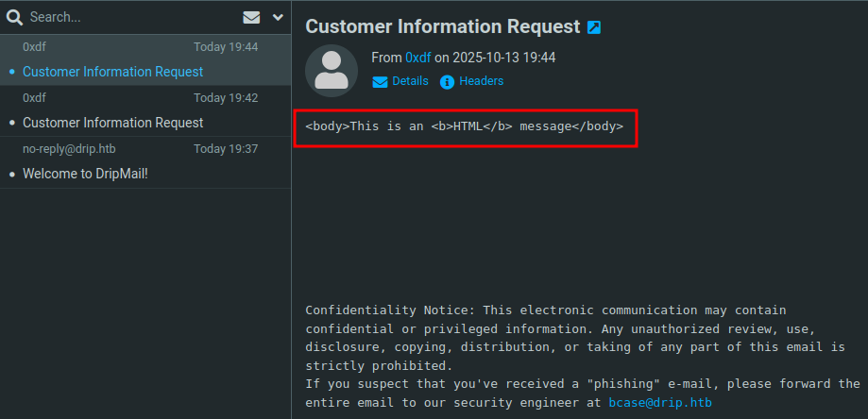868x419 pixels.
Task: Click the search magnifier icon
Action: (x=14, y=17)
